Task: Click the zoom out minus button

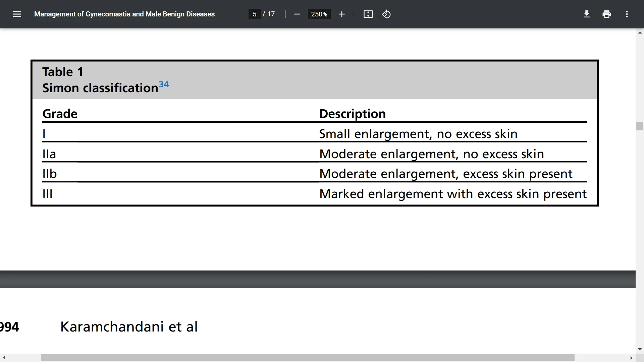Action: point(297,15)
